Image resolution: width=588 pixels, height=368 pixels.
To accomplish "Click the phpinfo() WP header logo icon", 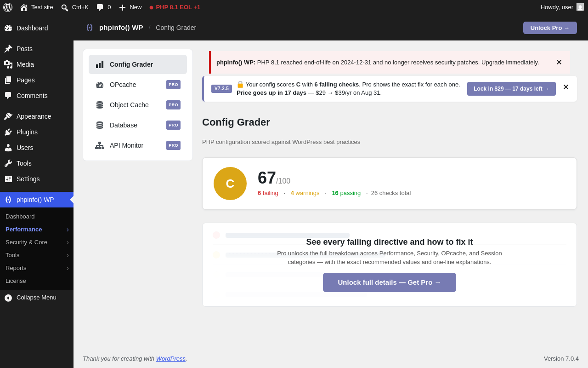I will point(90,28).
